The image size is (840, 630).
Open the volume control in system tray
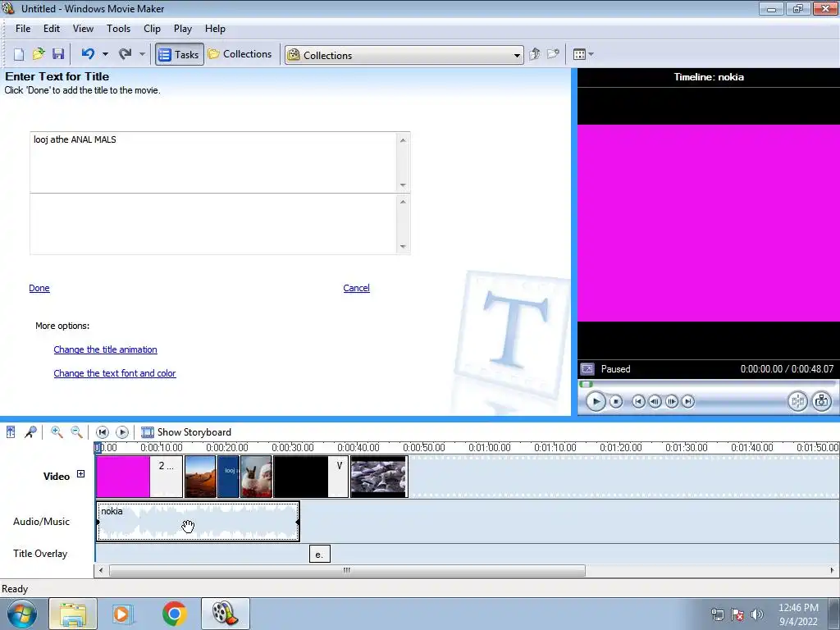point(757,614)
